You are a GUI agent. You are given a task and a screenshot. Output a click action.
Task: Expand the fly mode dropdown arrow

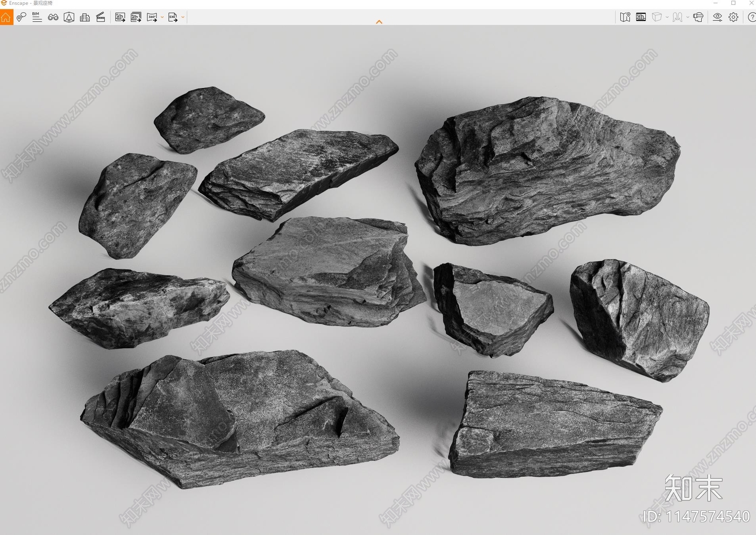tap(687, 17)
